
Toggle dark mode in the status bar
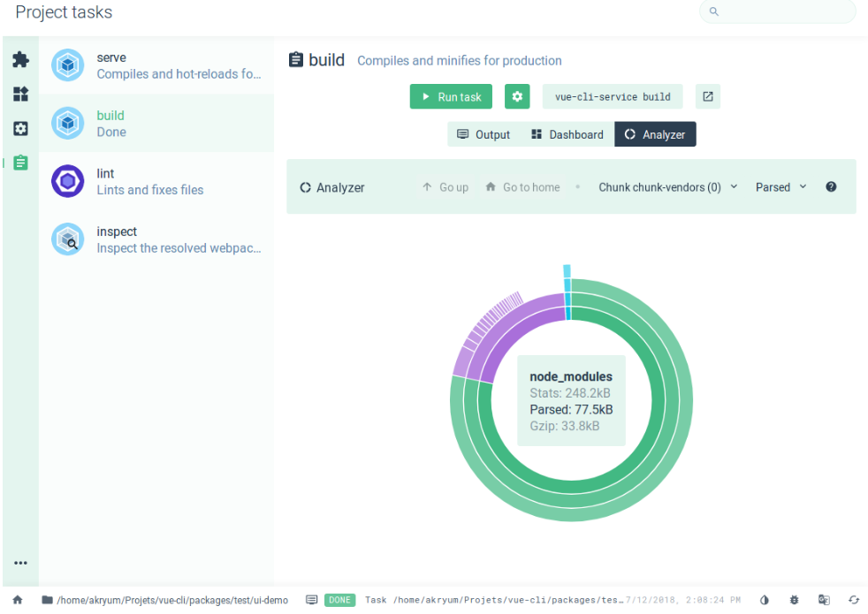765,600
